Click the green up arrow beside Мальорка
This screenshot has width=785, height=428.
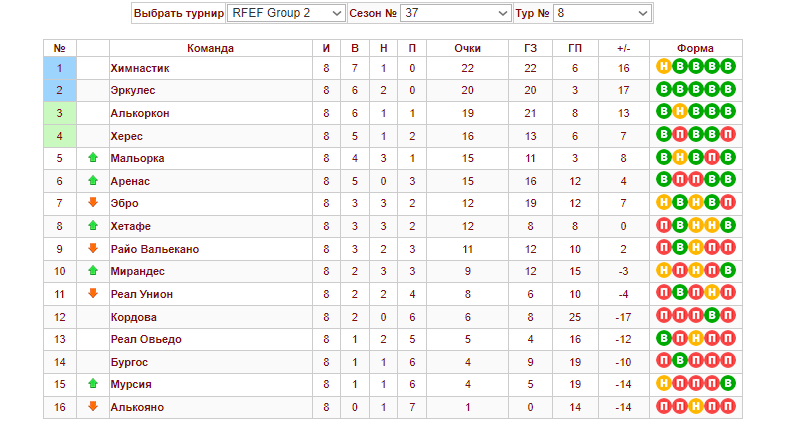click(x=93, y=158)
